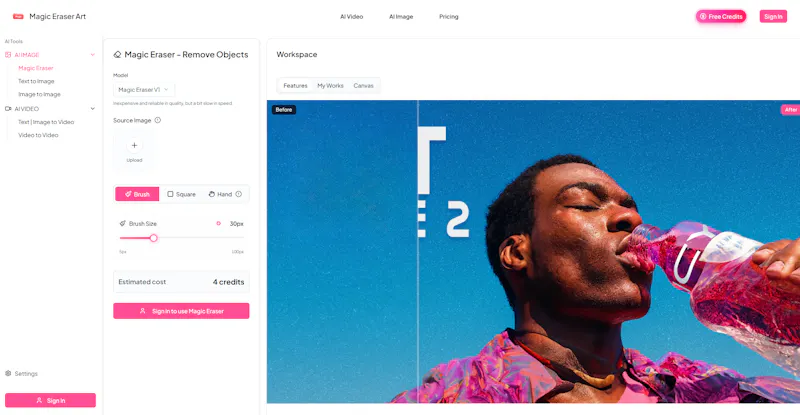This screenshot has width=800, height=415.
Task: Select the Brush tool mode
Action: 137,194
